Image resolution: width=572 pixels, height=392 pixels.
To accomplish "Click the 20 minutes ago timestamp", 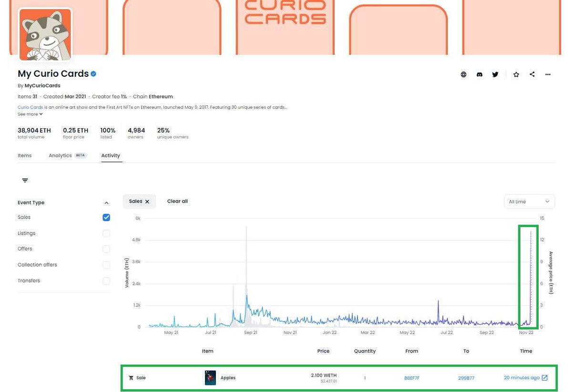I will coord(521,378).
